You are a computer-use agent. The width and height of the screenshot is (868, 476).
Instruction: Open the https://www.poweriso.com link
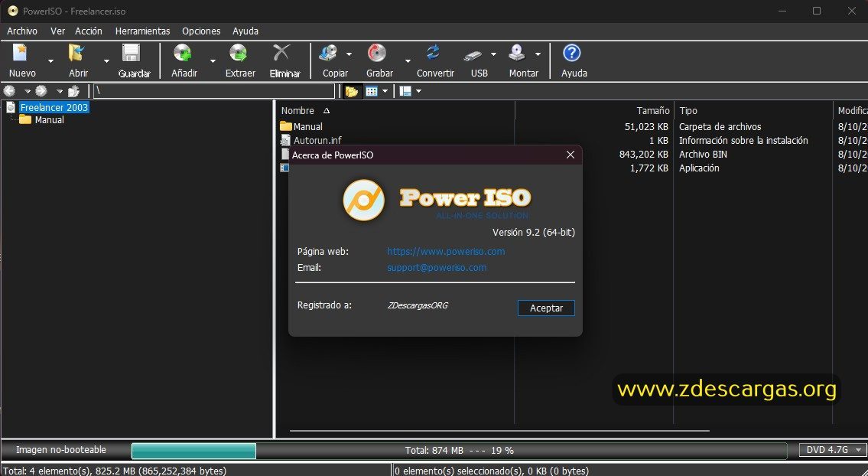click(446, 252)
